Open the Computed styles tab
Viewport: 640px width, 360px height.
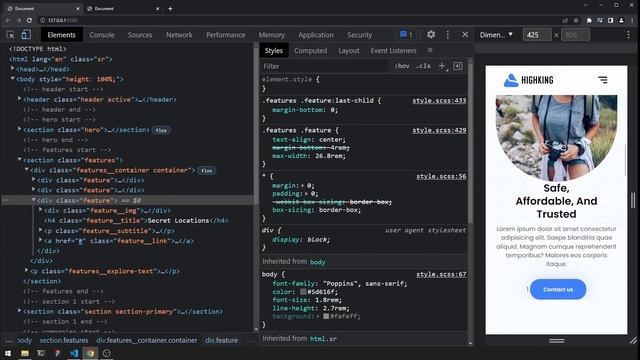[311, 51]
